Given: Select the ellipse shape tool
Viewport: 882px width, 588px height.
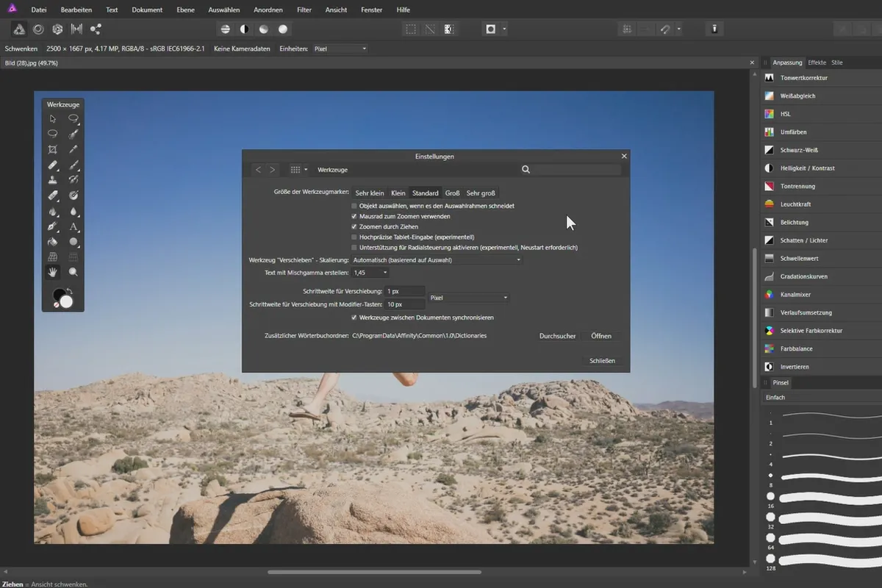Looking at the screenshot, I should [x=73, y=241].
